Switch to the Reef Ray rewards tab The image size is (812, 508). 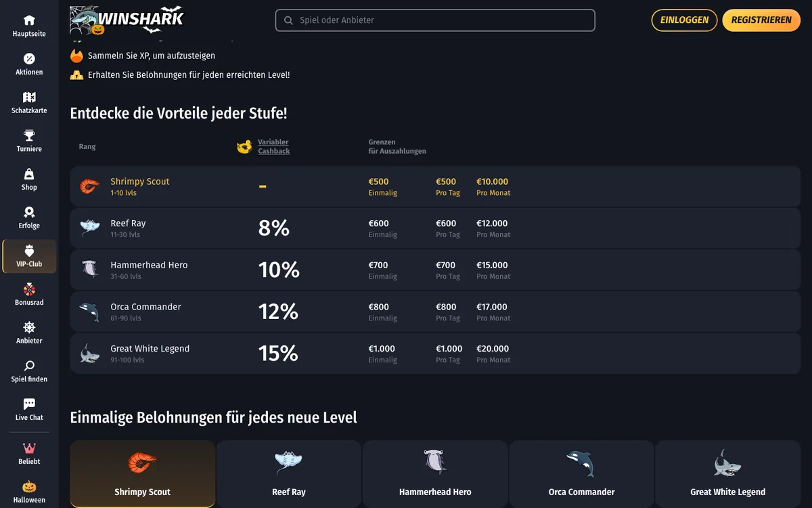pos(289,474)
